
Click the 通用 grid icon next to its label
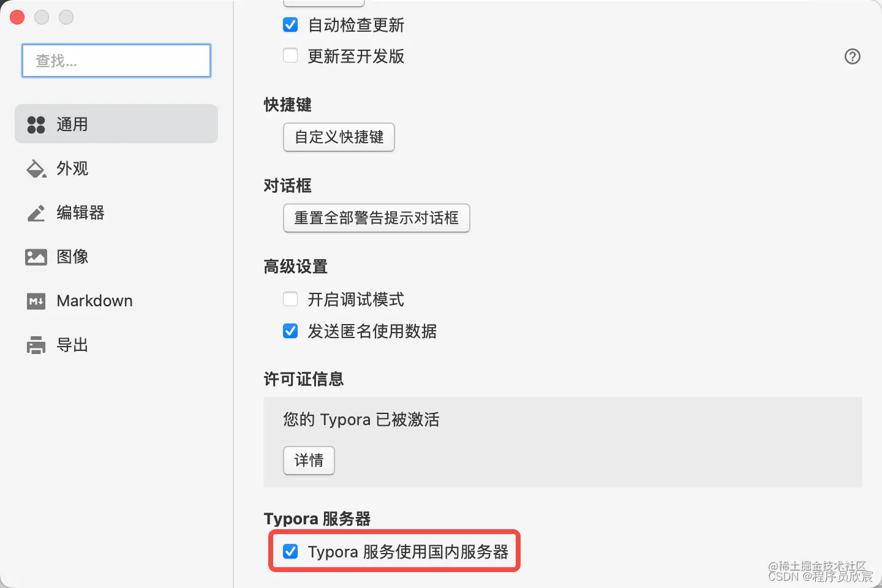36,124
